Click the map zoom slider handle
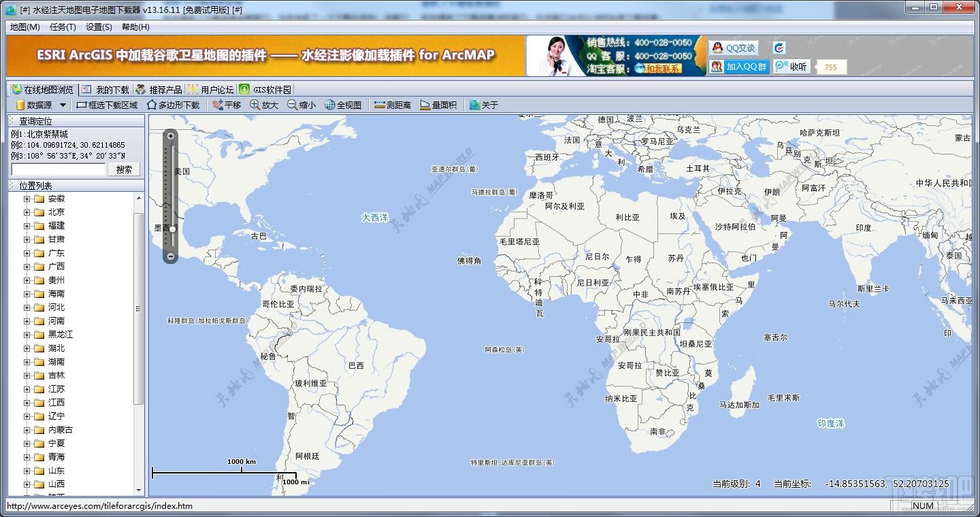The image size is (980, 517). (173, 229)
